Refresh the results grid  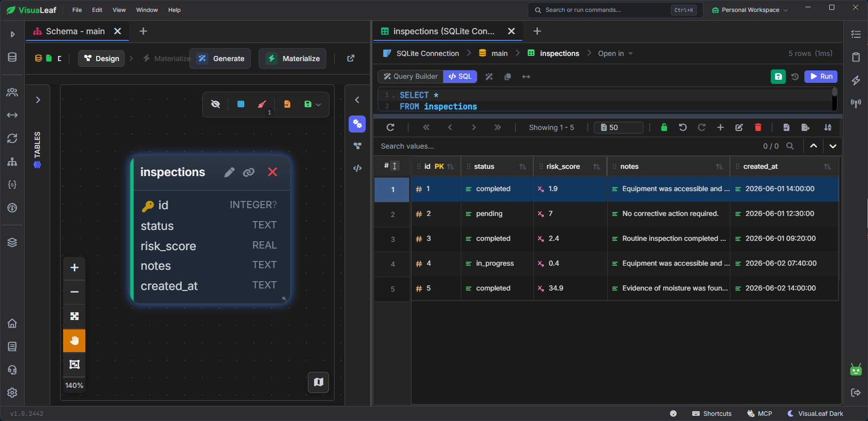click(x=391, y=127)
